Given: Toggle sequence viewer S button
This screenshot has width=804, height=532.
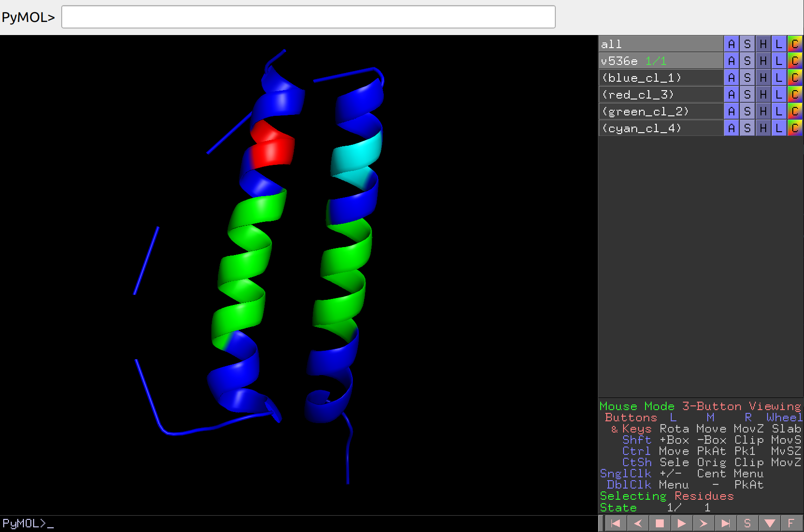Looking at the screenshot, I should [747, 523].
